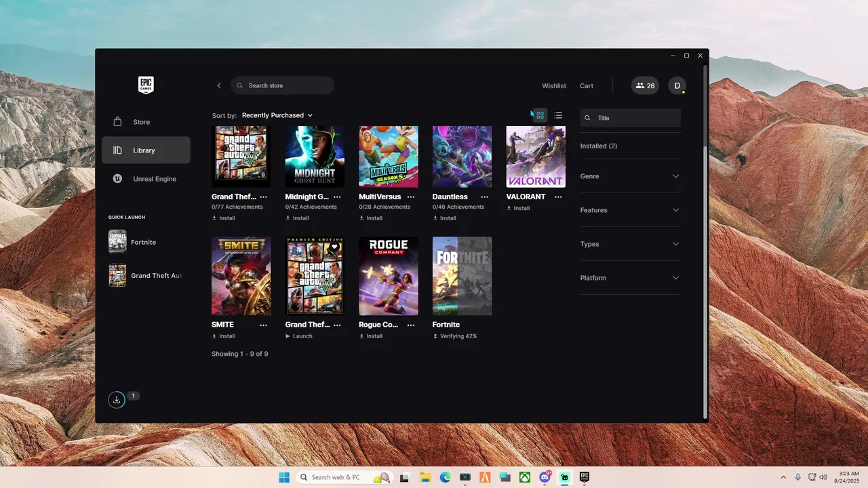Image resolution: width=868 pixels, height=488 pixels.
Task: Open Xbox app from taskbar
Action: (525, 477)
